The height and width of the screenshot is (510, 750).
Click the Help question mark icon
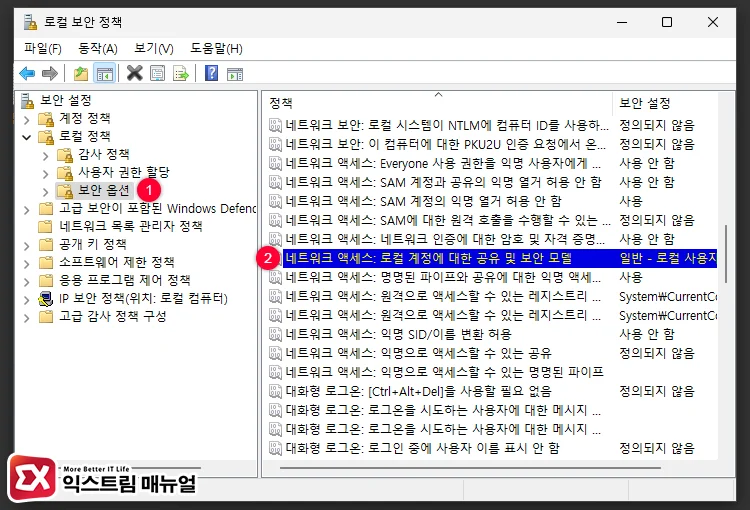click(x=211, y=74)
